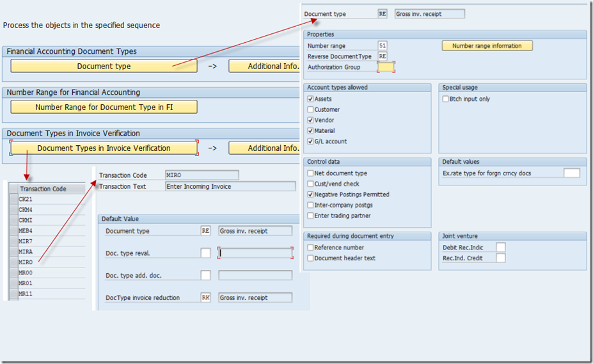Click Ex.rate type for forgn crncy docs field
Image resolution: width=593 pixels, height=364 pixels.
pos(571,173)
